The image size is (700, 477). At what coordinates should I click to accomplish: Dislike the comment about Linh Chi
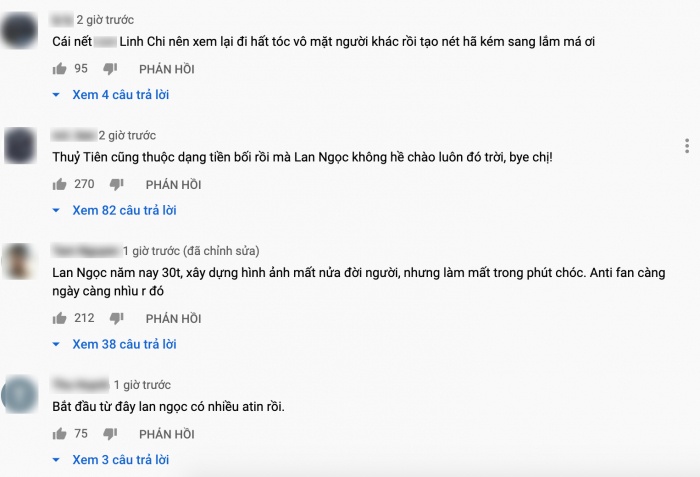point(110,69)
